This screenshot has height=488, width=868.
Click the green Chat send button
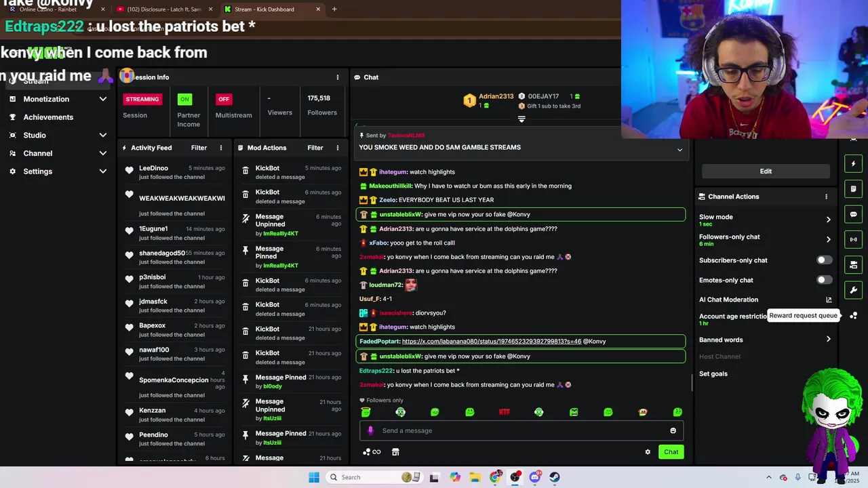coord(671,452)
